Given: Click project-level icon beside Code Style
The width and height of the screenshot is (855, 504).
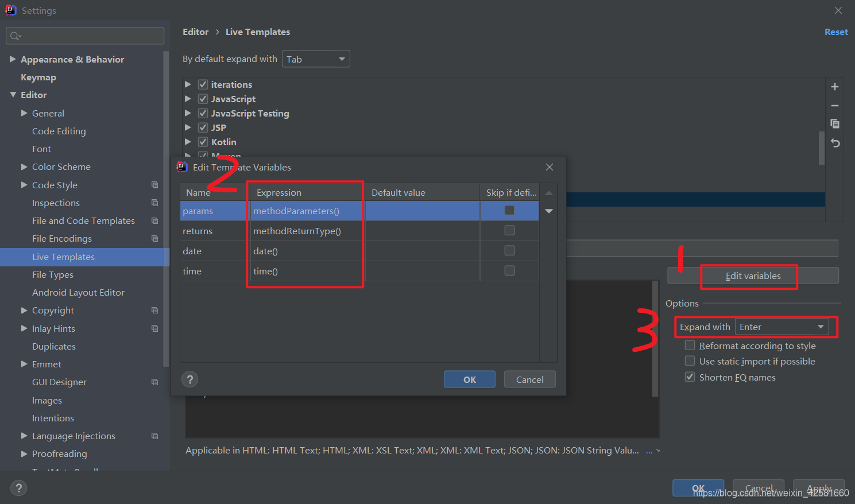Looking at the screenshot, I should (x=154, y=185).
